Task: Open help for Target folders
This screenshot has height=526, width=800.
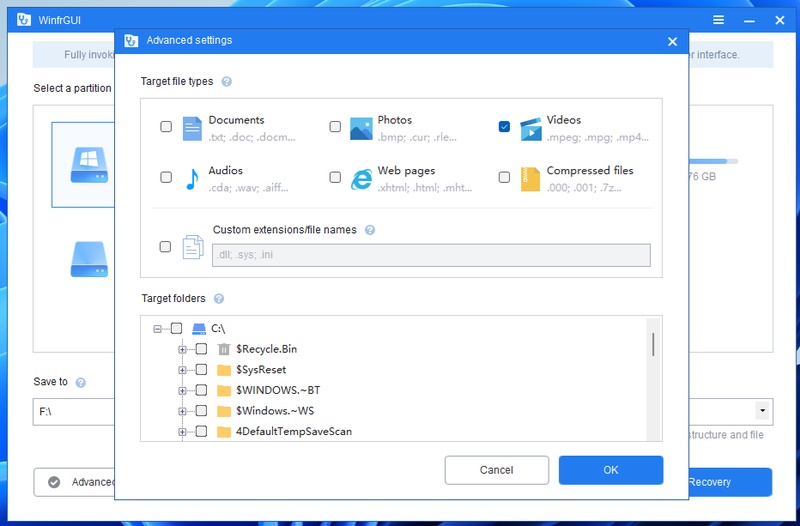Action: (x=219, y=299)
